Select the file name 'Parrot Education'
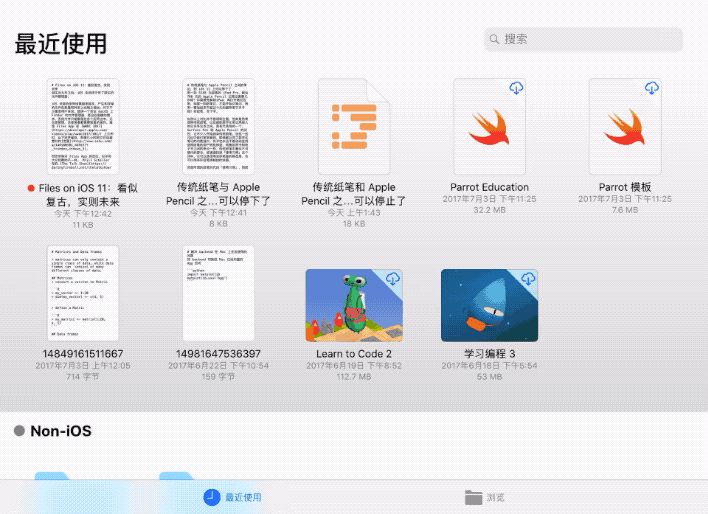 (489, 187)
